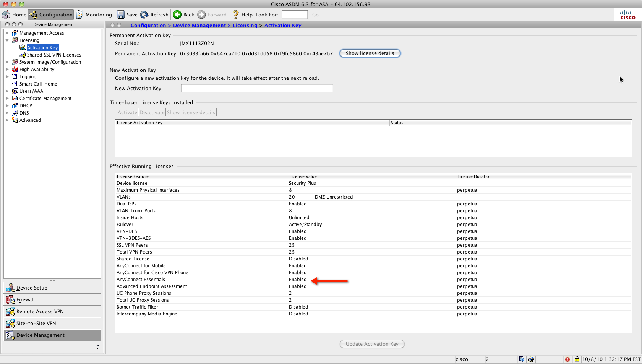The image size is (642, 364).
Task: Sort by License Feature column header
Action: tap(201, 177)
